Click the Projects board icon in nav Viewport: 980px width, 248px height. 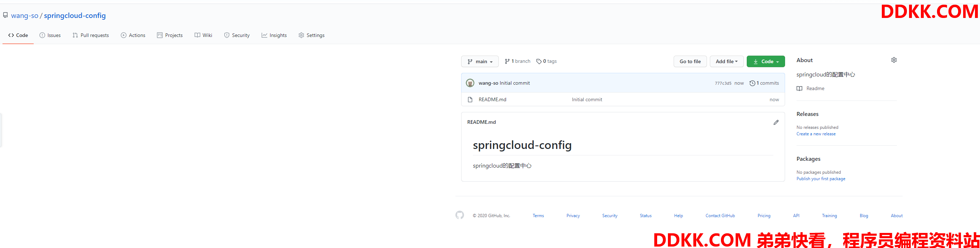pos(160,35)
